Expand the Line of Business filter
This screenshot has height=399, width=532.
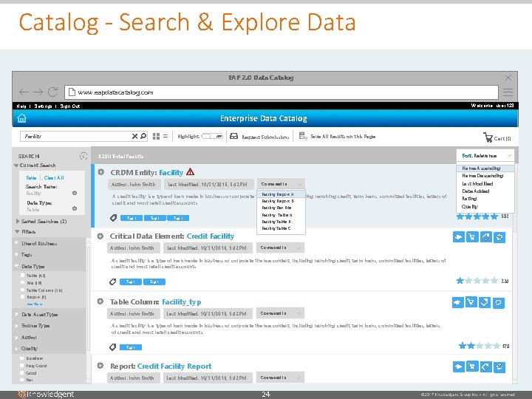[16, 243]
